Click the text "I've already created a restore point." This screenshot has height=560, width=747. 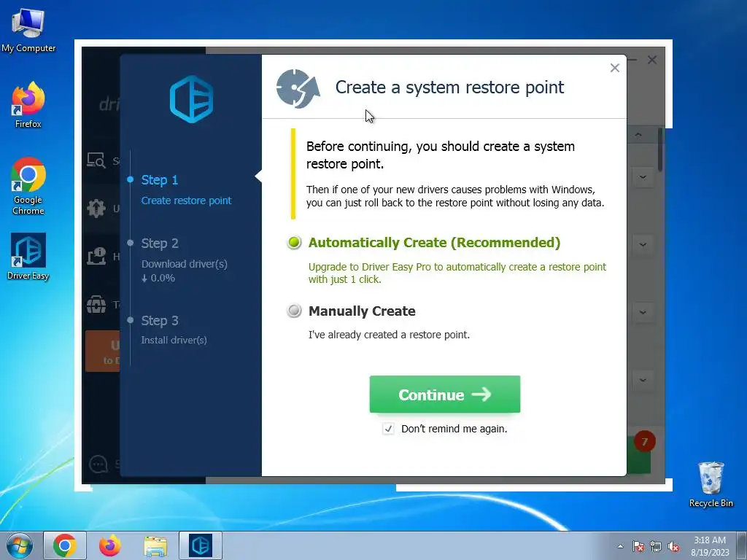389,335
